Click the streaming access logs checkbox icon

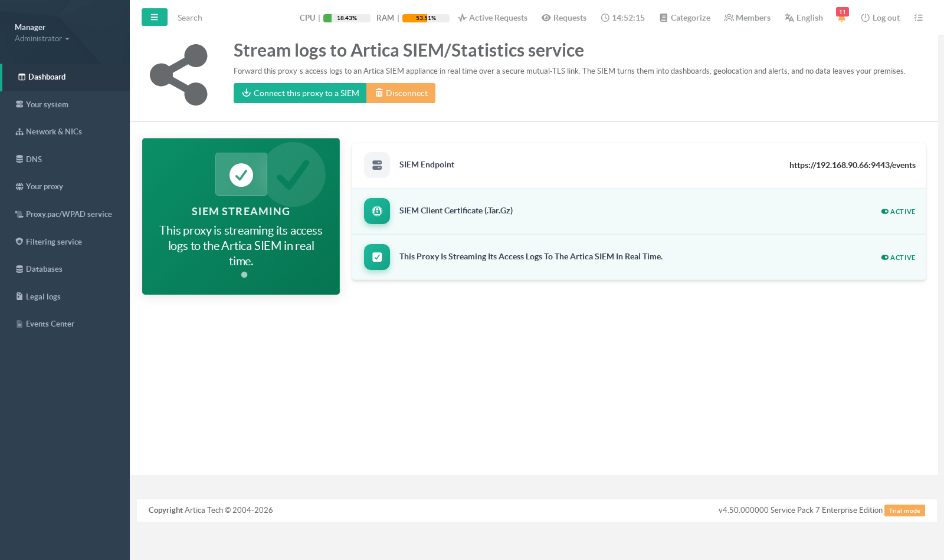[x=377, y=257]
